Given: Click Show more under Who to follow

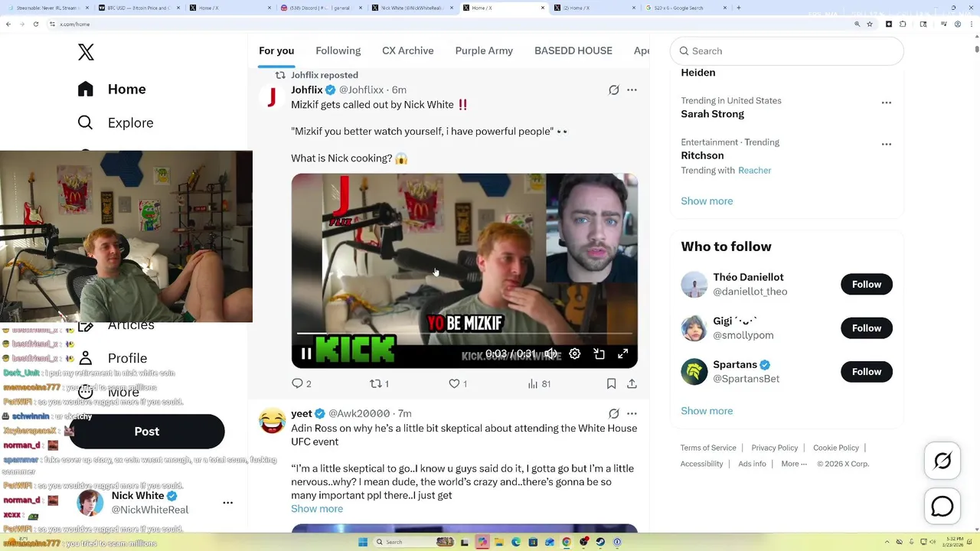Looking at the screenshot, I should click(x=707, y=411).
